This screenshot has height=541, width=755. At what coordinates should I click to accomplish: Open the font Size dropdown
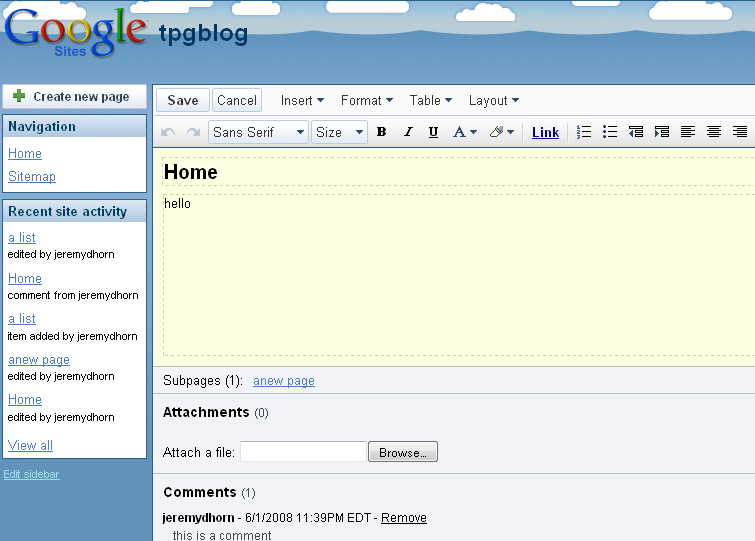point(339,132)
